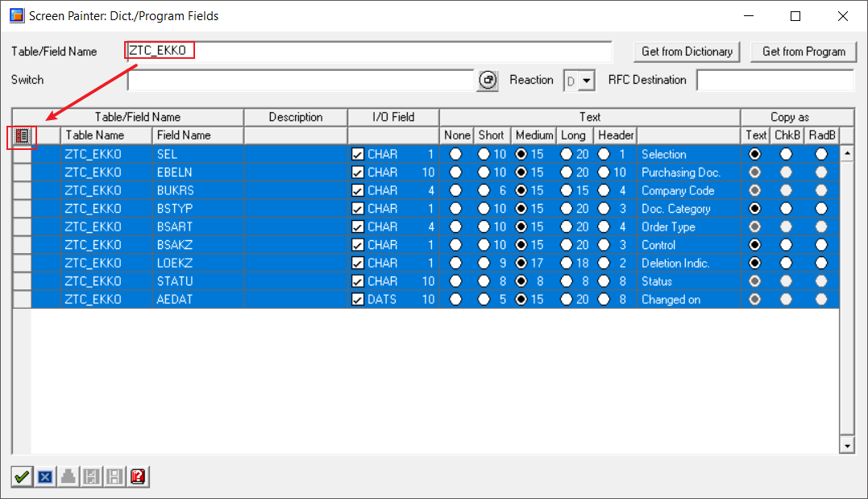Click the Get from Dictionary button

pyautogui.click(x=687, y=52)
